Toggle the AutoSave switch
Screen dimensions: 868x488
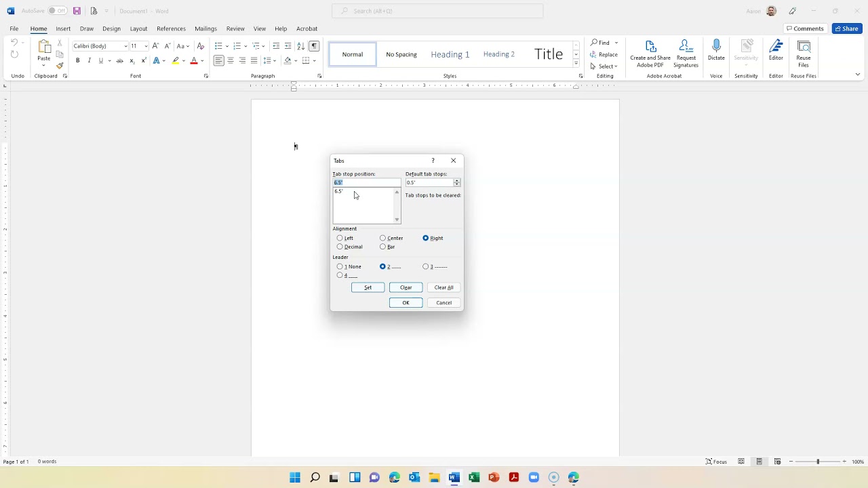click(x=58, y=11)
